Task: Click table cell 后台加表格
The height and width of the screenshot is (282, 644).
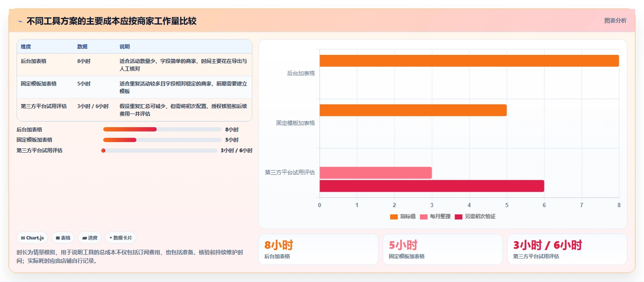Action: click(x=34, y=61)
